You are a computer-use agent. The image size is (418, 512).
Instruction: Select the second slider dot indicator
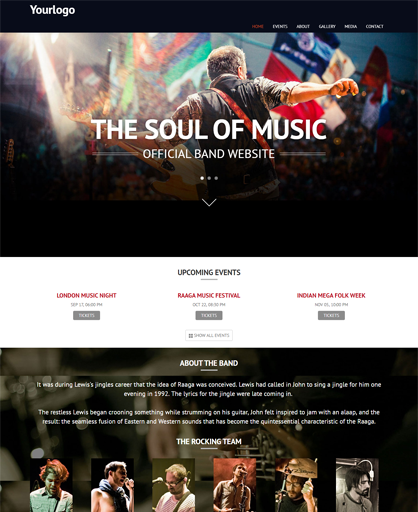209,178
